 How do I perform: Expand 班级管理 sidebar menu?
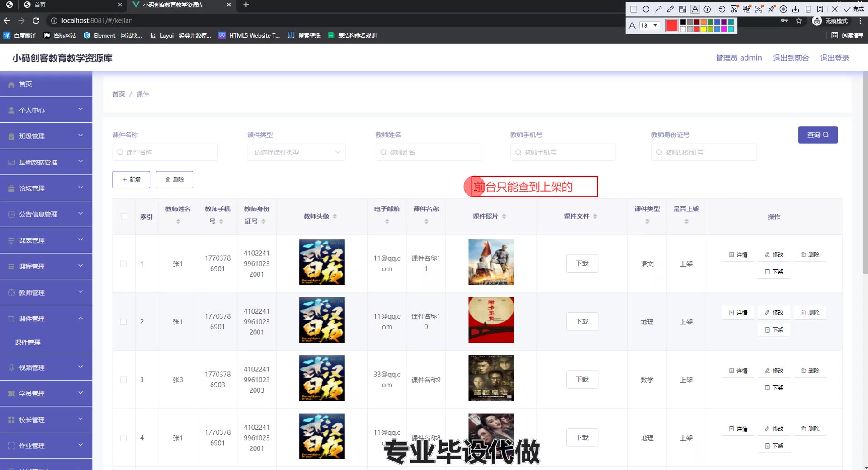[46, 136]
